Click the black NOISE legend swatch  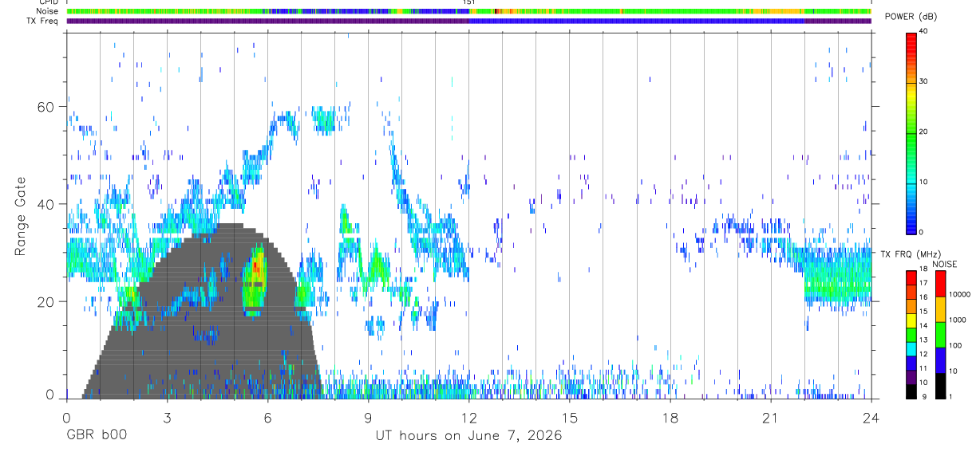(940, 385)
